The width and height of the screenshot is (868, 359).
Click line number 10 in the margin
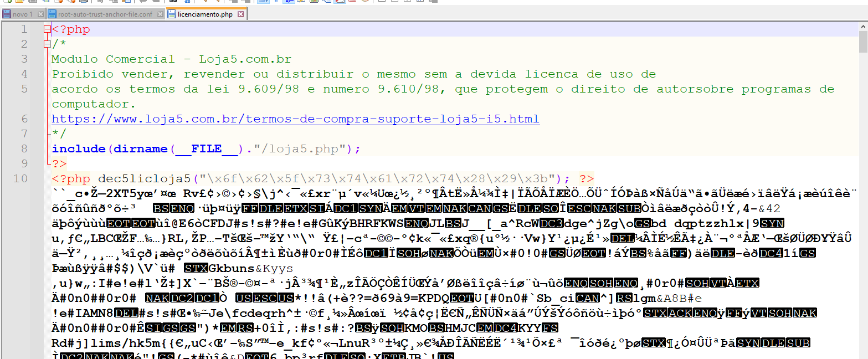[20, 179]
